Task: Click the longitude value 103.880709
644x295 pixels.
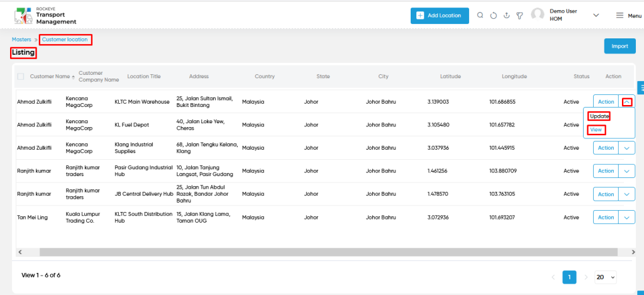Action: [x=502, y=171]
